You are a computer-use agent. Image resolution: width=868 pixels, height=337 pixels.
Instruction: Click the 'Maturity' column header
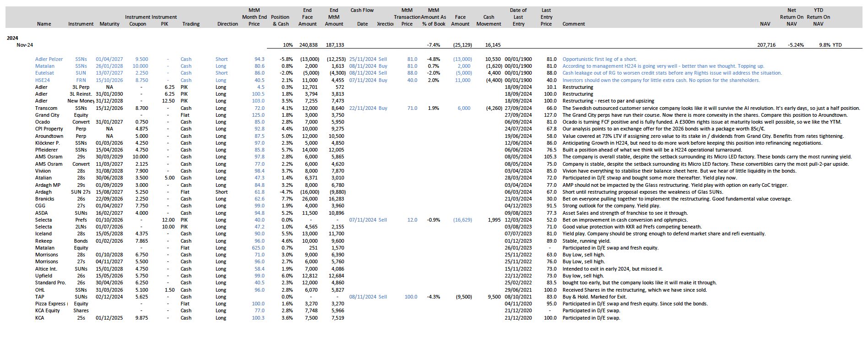109,24
